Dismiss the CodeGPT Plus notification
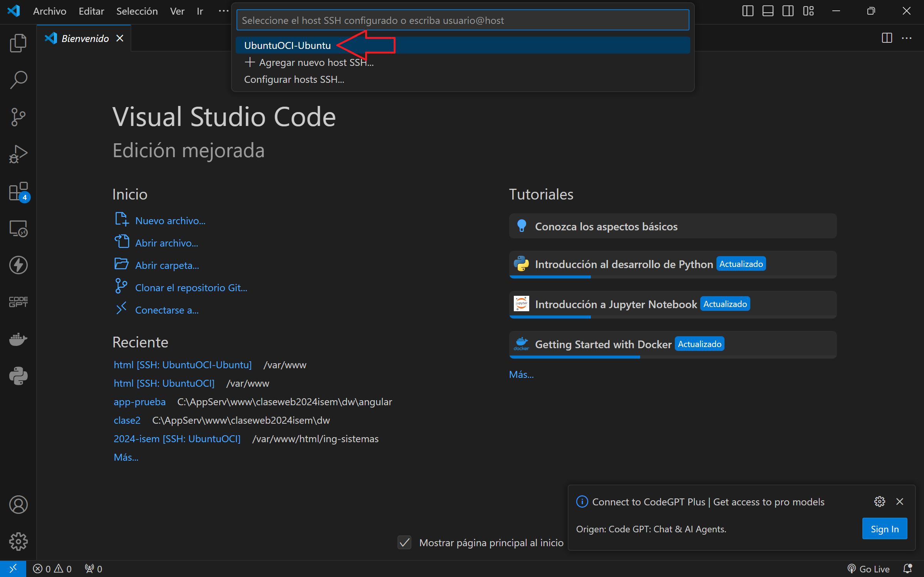 (899, 502)
